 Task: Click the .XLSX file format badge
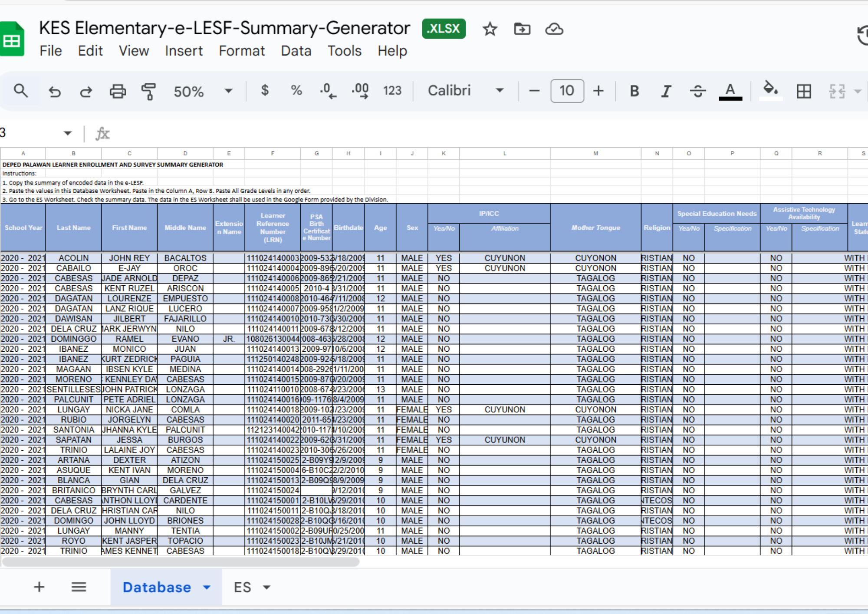[x=444, y=29]
